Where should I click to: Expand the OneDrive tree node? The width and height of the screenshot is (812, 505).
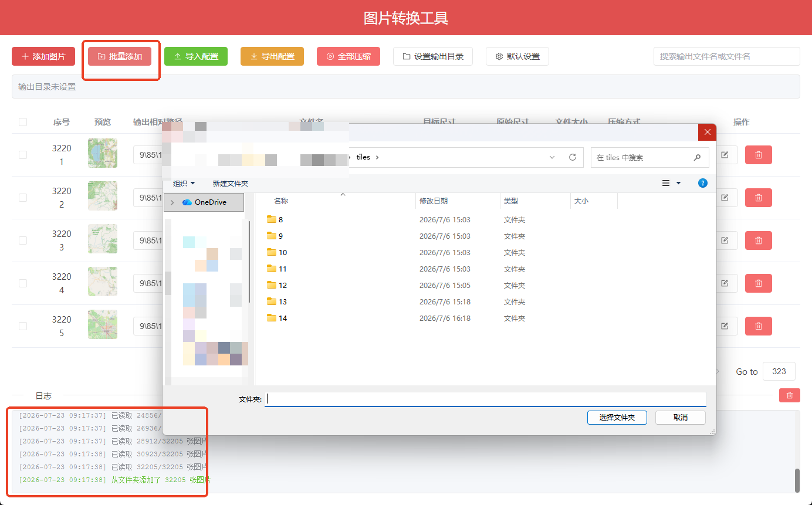[172, 202]
